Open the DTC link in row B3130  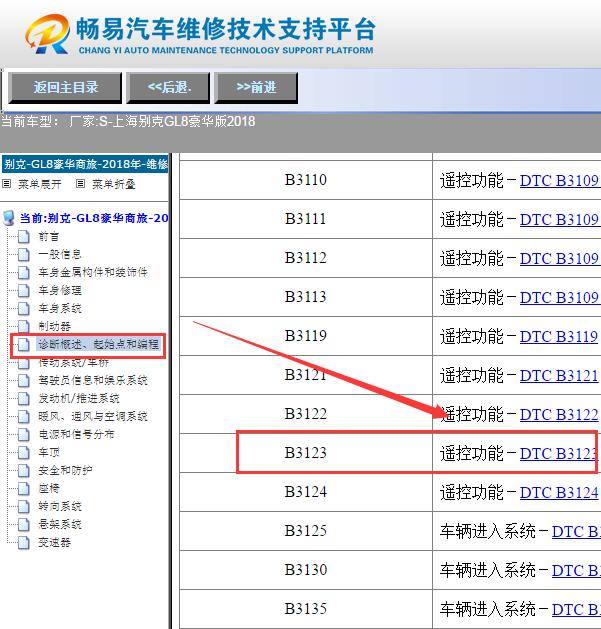click(576, 570)
